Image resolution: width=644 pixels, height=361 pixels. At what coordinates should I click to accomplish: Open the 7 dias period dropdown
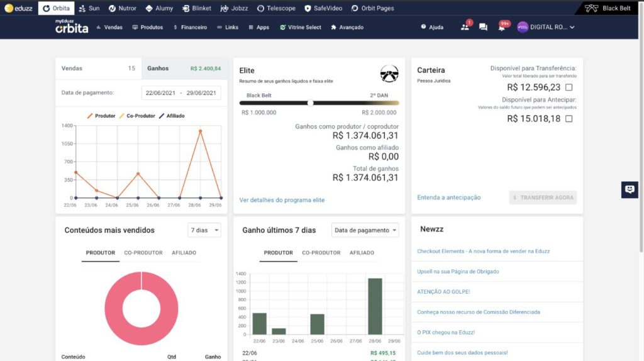pyautogui.click(x=204, y=230)
